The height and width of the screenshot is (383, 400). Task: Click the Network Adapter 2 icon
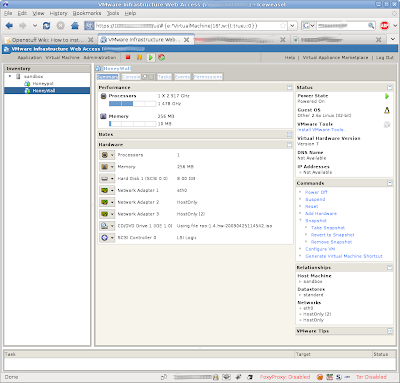pyautogui.click(x=105, y=202)
